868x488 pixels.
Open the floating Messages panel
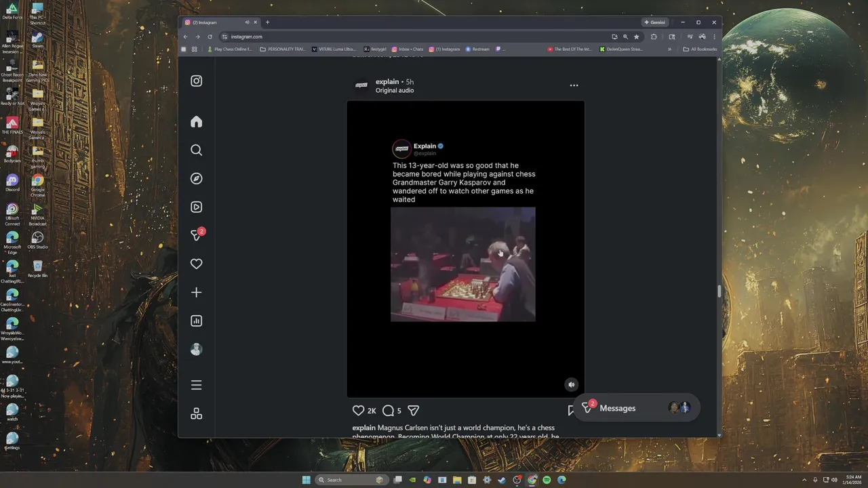pos(636,408)
